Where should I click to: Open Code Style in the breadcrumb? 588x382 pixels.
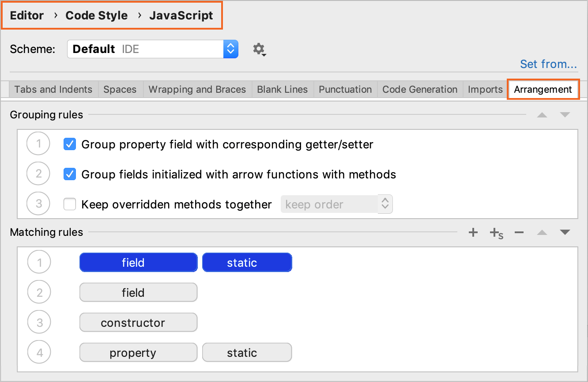click(96, 15)
